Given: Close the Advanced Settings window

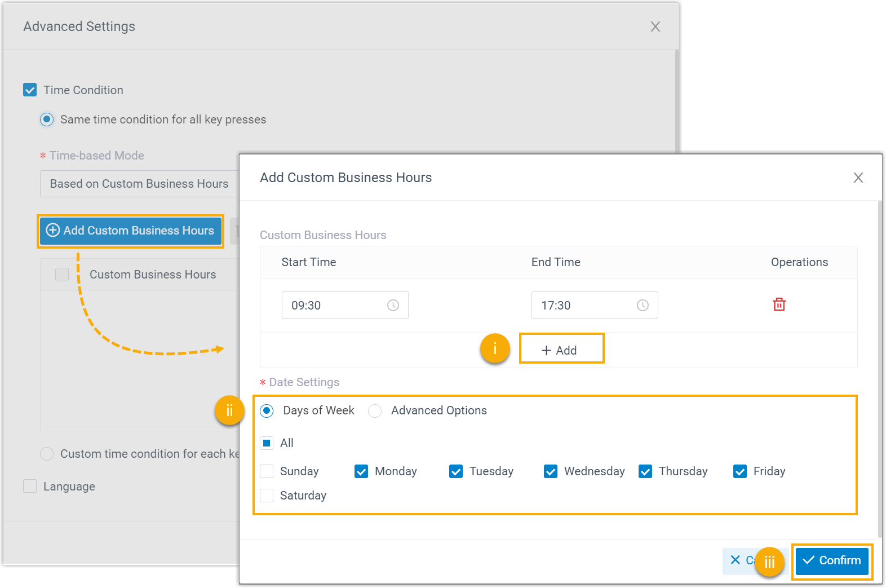Looking at the screenshot, I should 655,26.
